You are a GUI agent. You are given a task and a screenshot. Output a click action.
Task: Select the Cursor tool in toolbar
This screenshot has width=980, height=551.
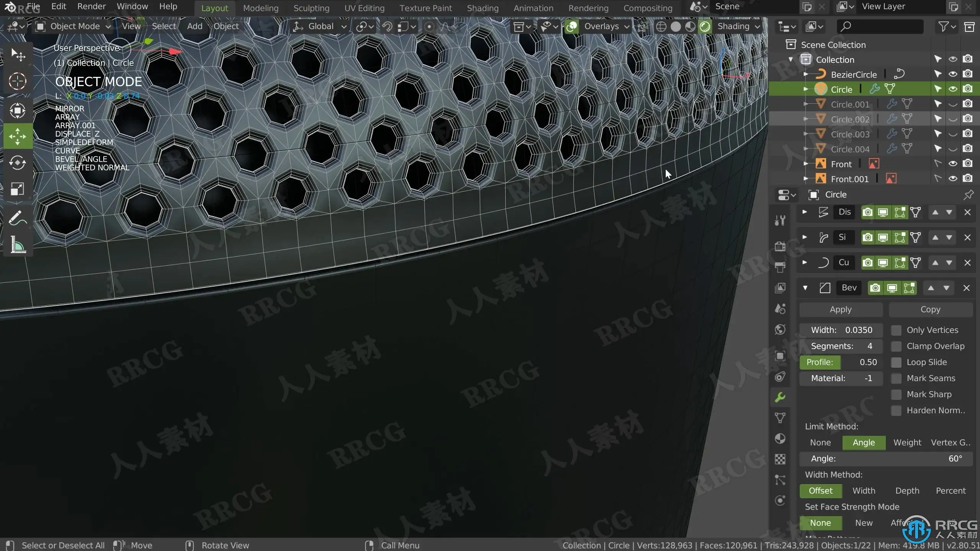coord(17,81)
